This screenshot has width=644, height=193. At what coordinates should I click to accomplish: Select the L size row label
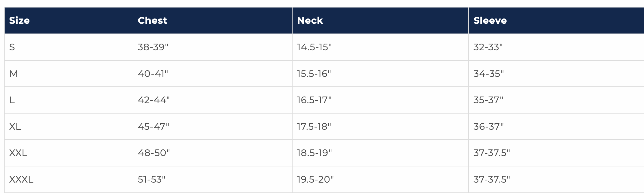click(12, 100)
